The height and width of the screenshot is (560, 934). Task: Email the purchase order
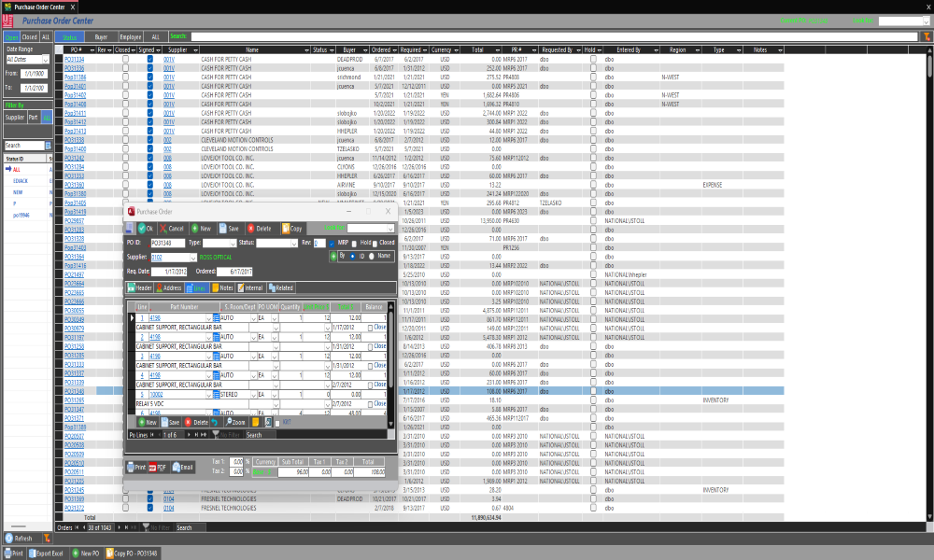[181, 467]
